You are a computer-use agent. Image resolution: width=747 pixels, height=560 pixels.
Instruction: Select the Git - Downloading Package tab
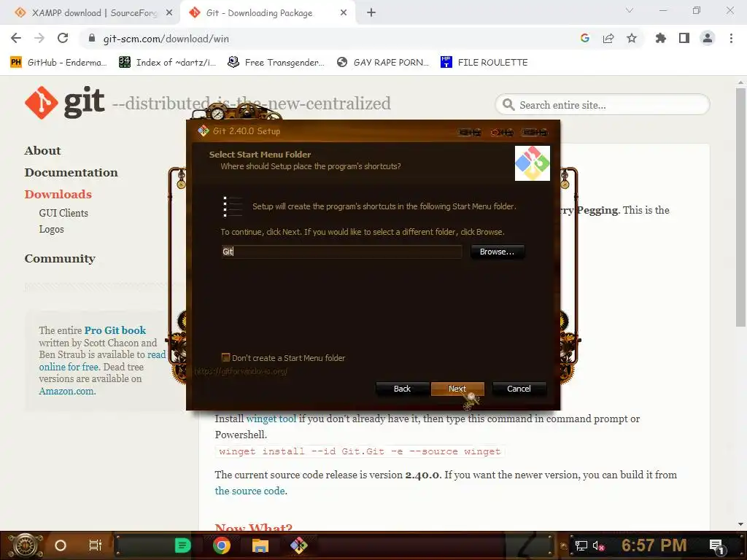tap(259, 13)
